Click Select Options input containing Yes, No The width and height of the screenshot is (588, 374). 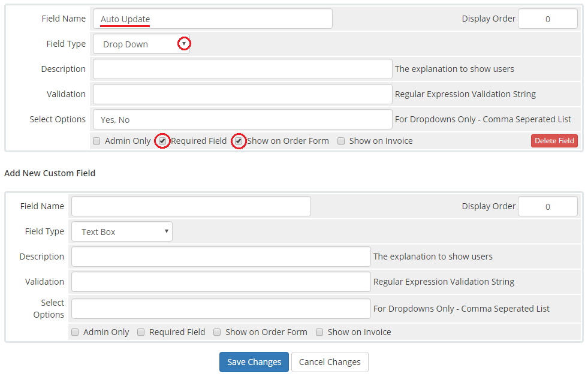click(243, 119)
